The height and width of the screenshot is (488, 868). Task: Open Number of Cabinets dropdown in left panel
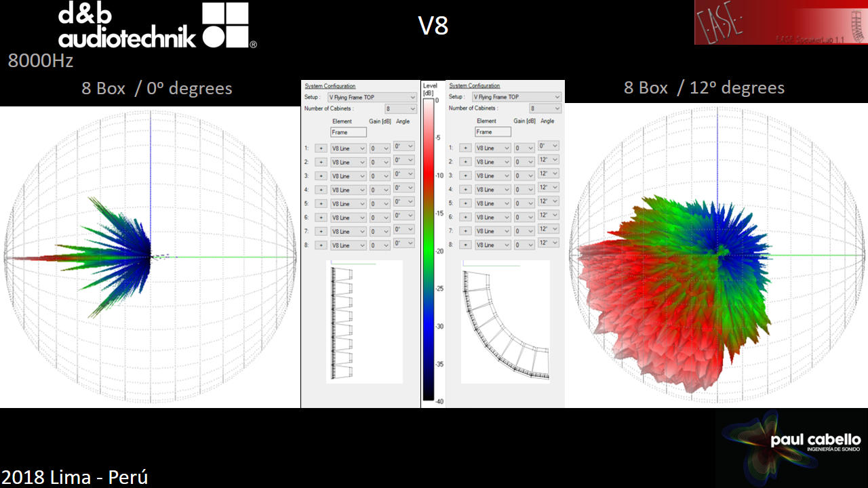(401, 108)
